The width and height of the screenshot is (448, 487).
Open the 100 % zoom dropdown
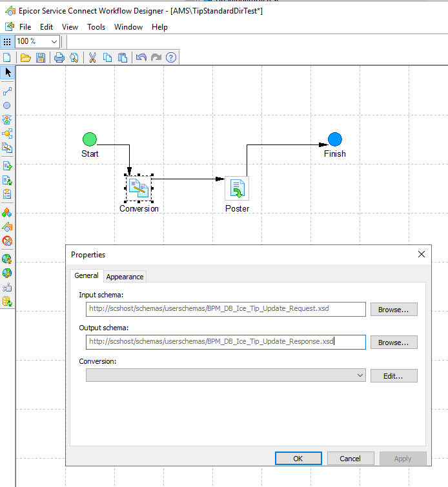click(54, 42)
